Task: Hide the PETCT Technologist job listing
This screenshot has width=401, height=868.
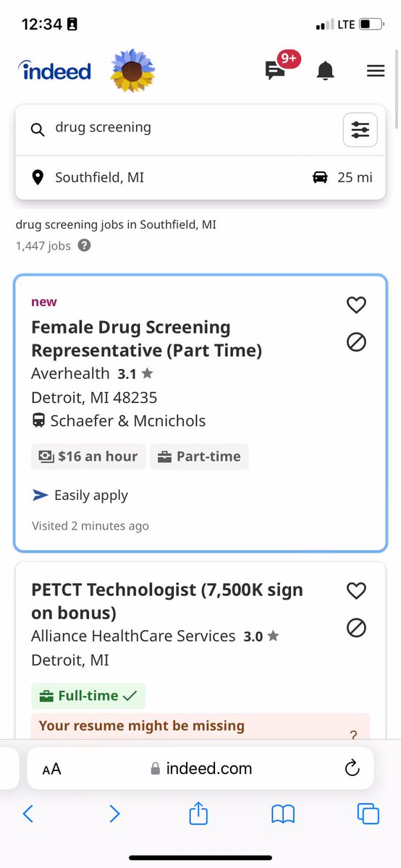Action: (356, 628)
